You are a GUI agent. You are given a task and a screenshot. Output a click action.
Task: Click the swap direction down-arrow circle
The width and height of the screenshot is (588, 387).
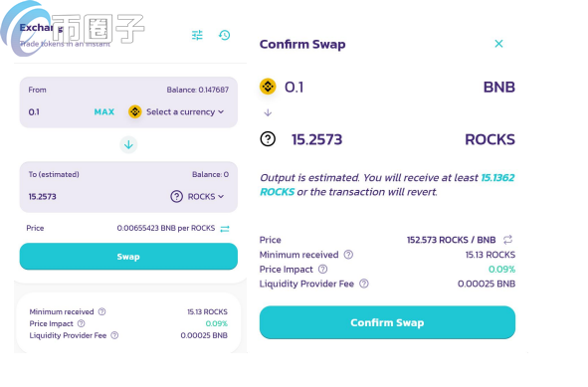pos(128,144)
